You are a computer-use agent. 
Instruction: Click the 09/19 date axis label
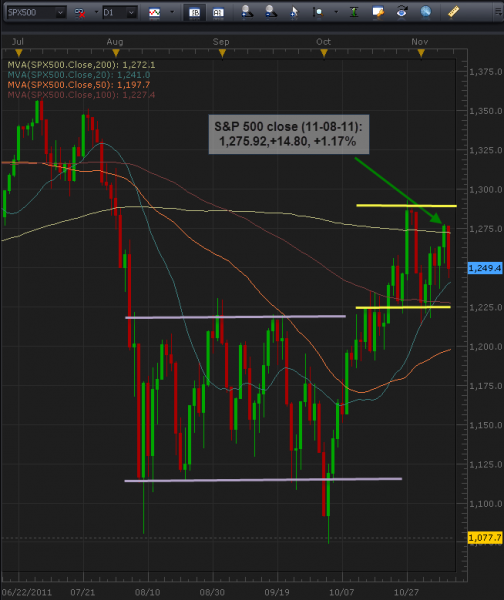pyautogui.click(x=277, y=593)
